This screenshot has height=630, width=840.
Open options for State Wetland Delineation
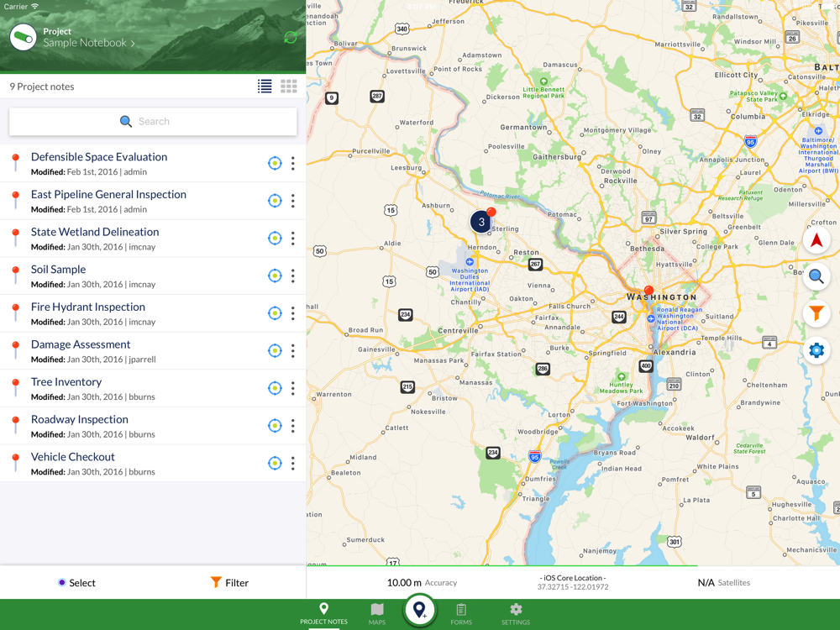tap(293, 239)
